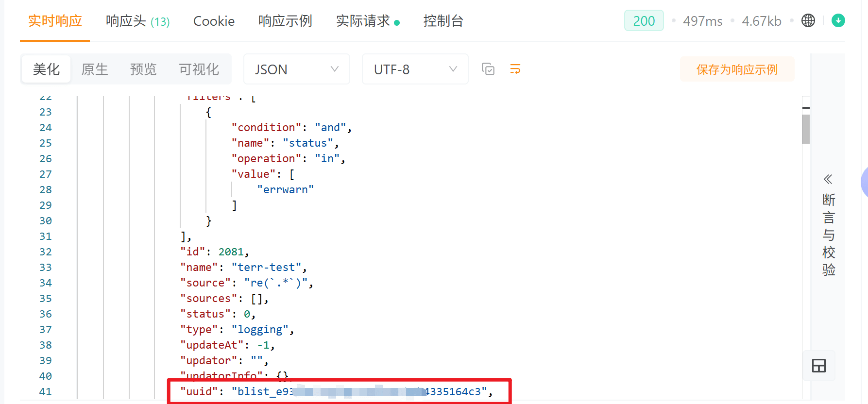Viewport: 868px width, 404px height.
Task: Switch to 原生 raw view
Action: [x=95, y=69]
